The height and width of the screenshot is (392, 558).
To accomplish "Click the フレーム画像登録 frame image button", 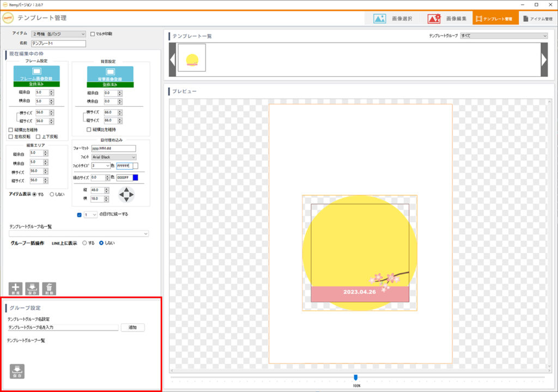I will click(x=37, y=74).
